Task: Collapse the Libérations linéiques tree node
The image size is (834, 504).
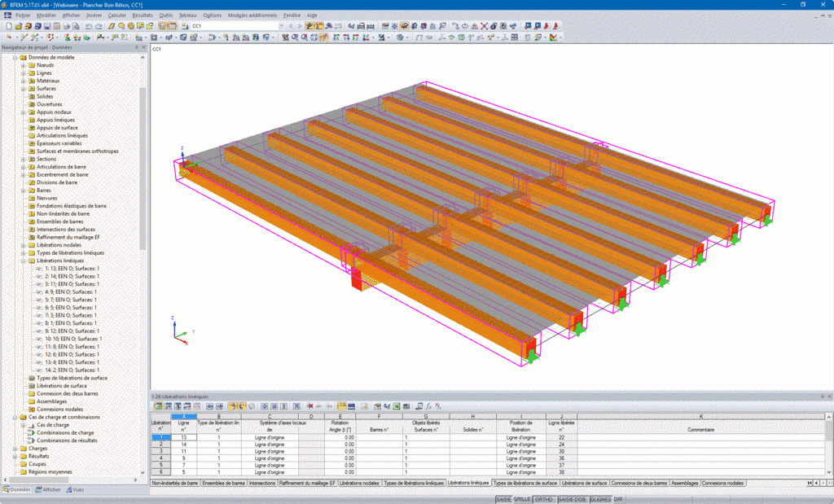Action: pos(24,261)
